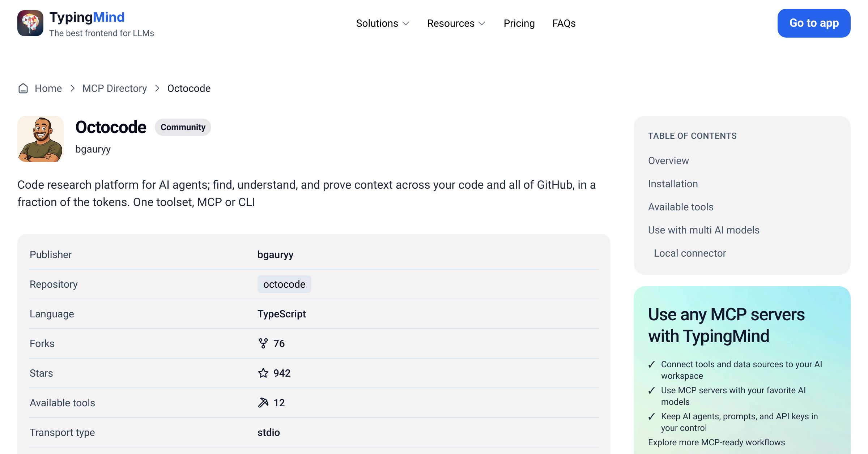868x454 pixels.
Task: Jump to Overview in table of contents
Action: point(668,160)
